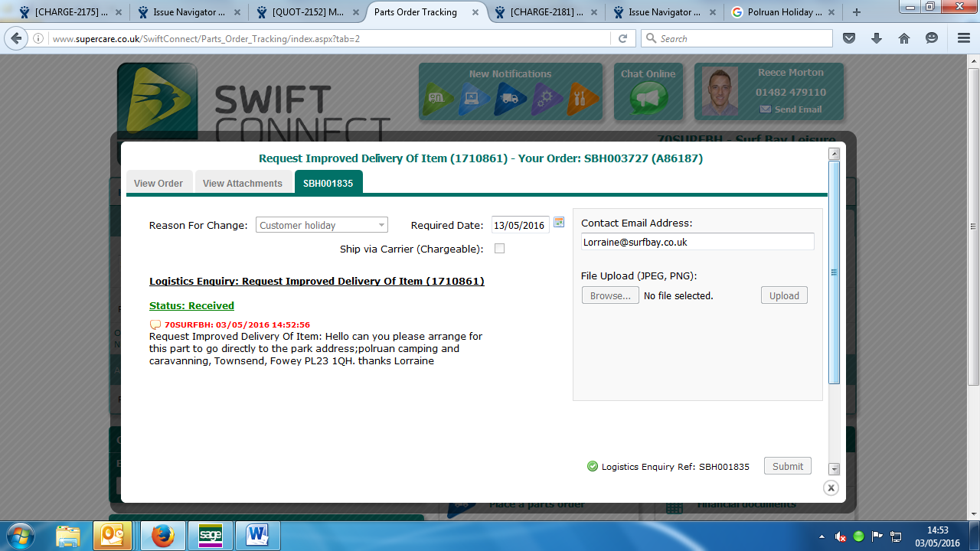Click the speech bubble icon beside 70SURFBH comment
This screenshot has width=980, height=551.
[155, 324]
